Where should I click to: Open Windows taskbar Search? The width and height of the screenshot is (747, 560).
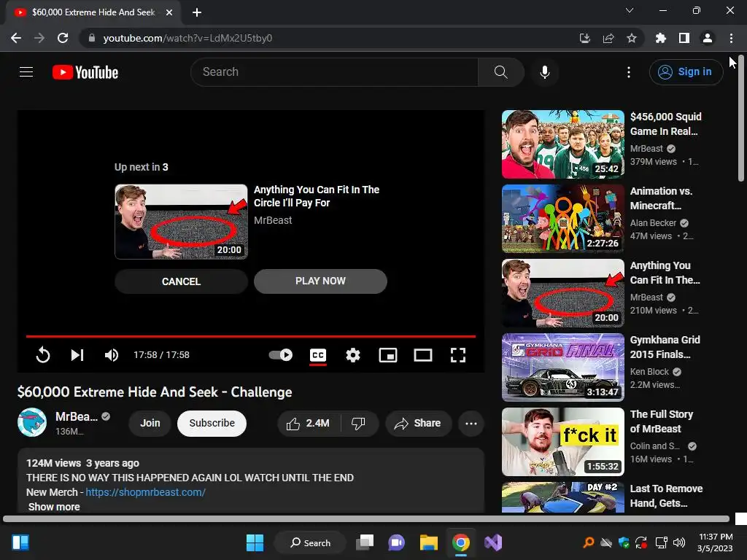311,542
